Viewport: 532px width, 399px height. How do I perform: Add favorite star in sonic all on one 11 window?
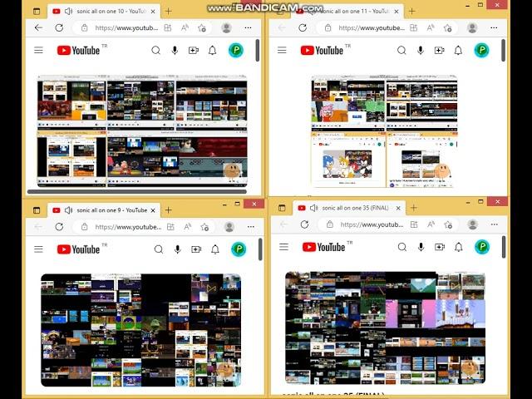tap(447, 27)
